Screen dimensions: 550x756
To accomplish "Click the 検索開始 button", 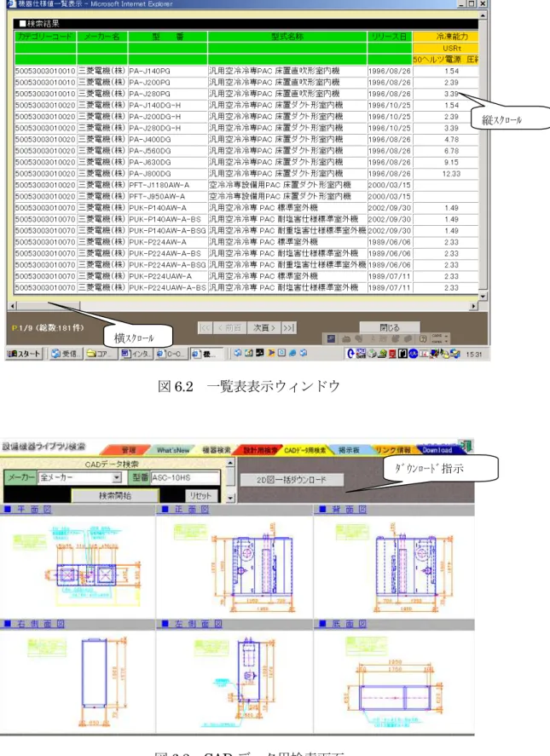I will [115, 495].
